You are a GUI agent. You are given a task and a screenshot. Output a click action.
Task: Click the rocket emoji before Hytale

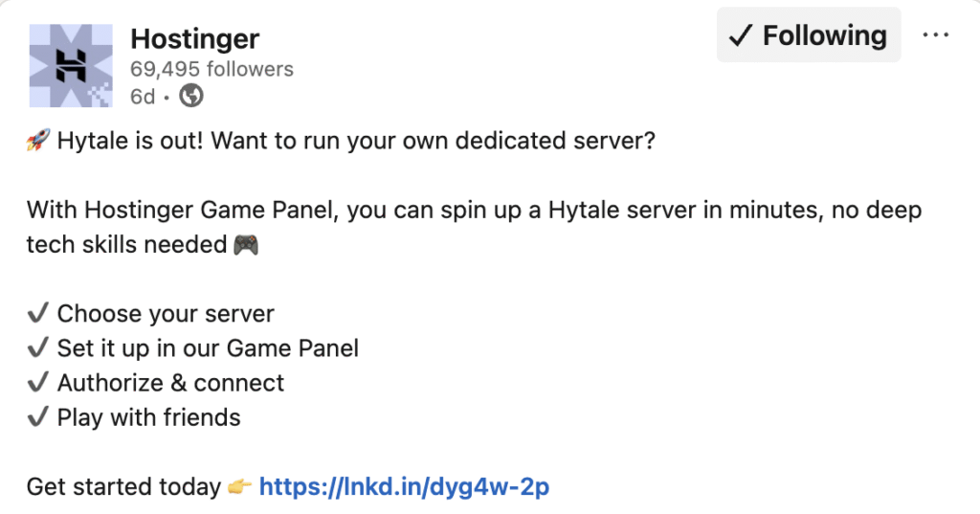point(37,142)
